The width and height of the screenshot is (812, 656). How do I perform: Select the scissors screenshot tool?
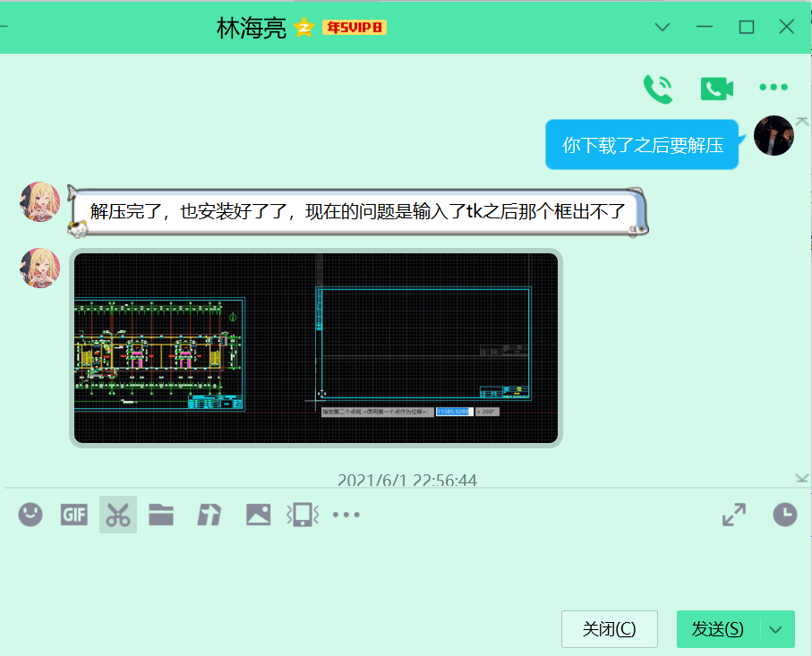118,515
